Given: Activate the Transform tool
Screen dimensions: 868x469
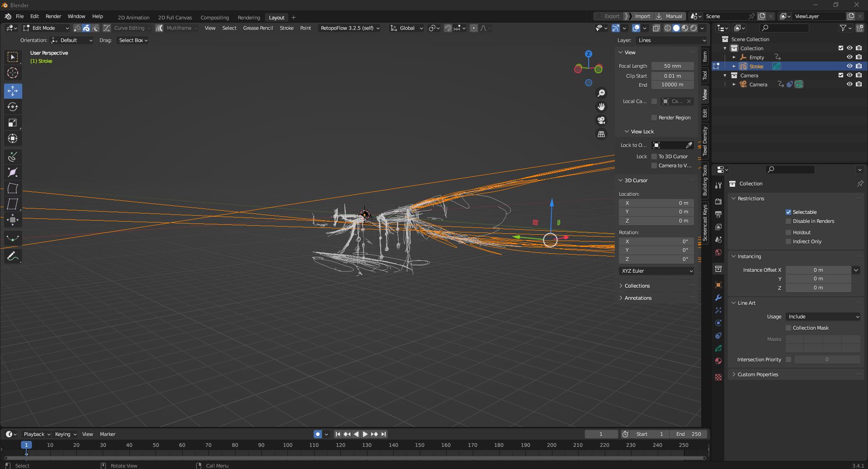Looking at the screenshot, I should (13, 138).
